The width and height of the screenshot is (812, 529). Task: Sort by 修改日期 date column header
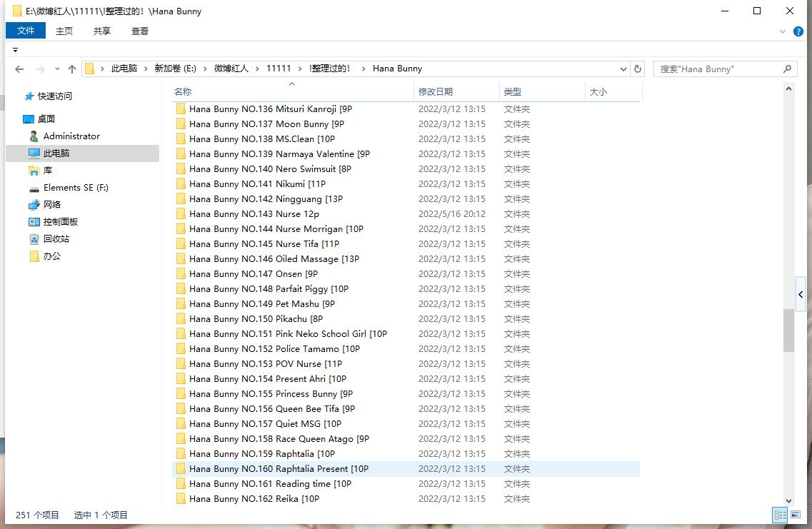click(x=457, y=91)
